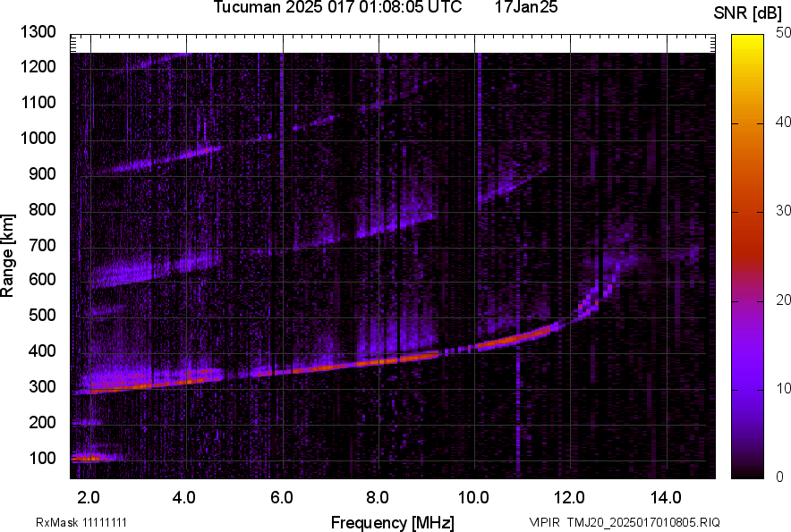
Task: Click range tick label '700'
Action: tap(42, 245)
